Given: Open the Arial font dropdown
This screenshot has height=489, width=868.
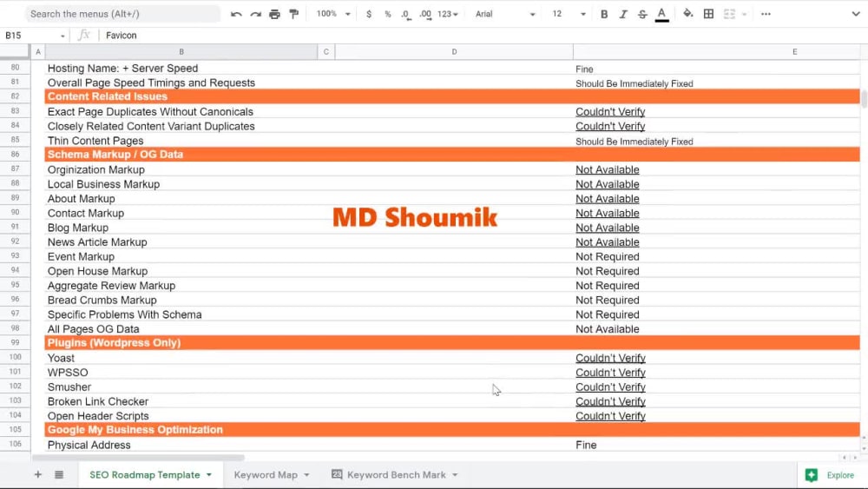Looking at the screenshot, I should [x=505, y=14].
